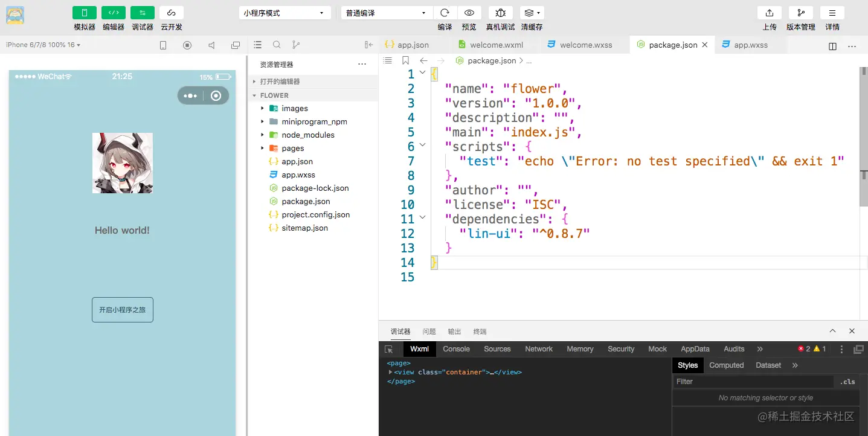Screen dimensions: 868x436
Task: Switch to the 终端 terminal tab
Action: click(480, 332)
